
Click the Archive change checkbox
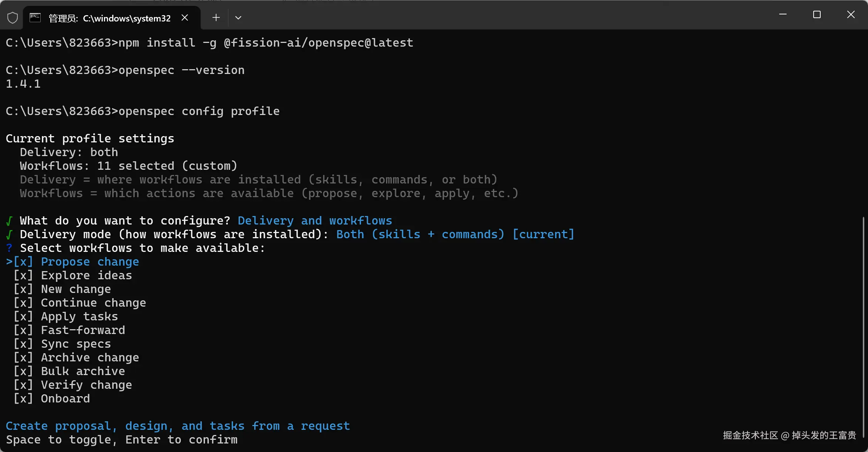point(23,358)
